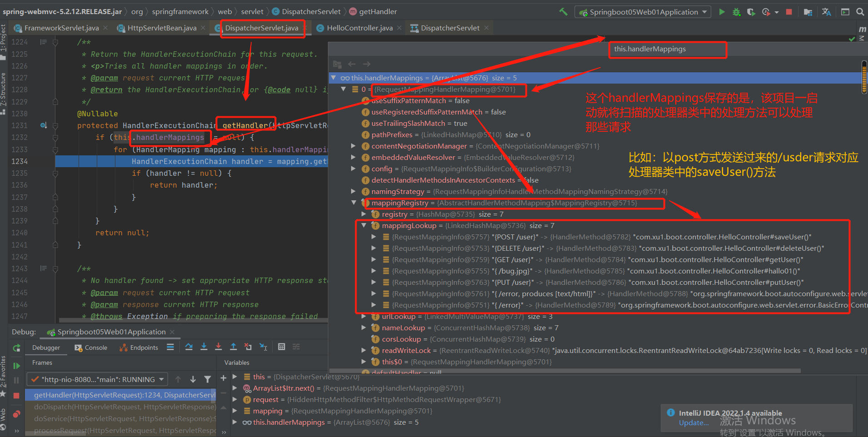Click the back arrow in evaluate popup
868x437 pixels.
click(x=352, y=64)
